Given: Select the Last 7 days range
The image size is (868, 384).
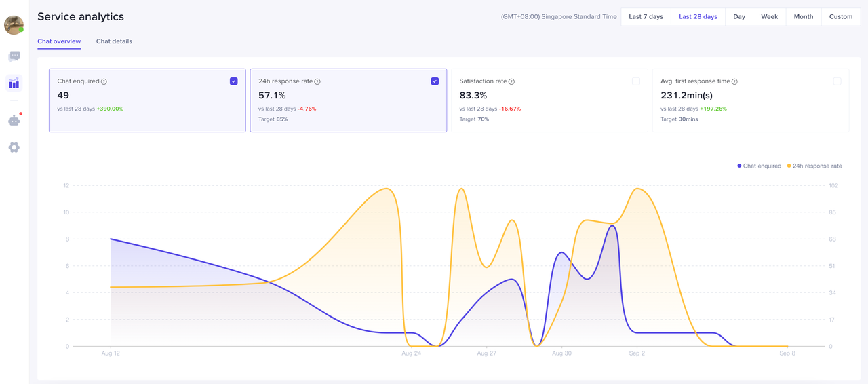Looking at the screenshot, I should tap(646, 17).
